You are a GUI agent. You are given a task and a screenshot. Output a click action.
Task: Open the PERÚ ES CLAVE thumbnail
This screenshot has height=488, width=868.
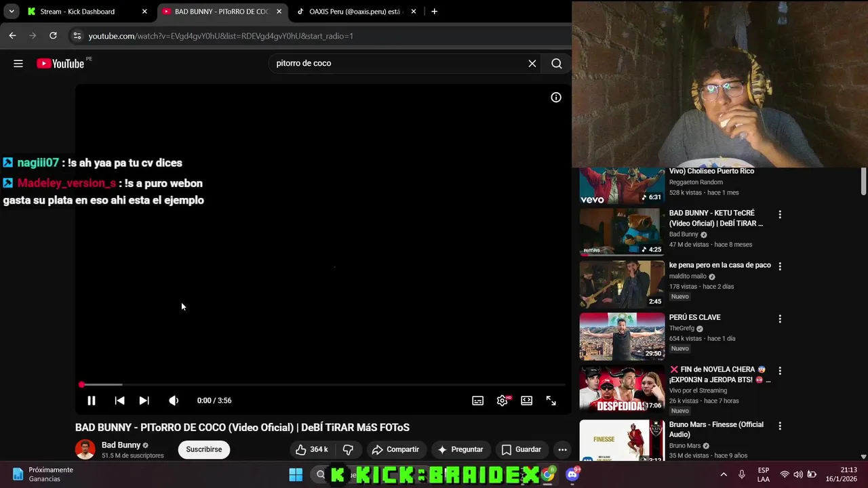click(622, 336)
